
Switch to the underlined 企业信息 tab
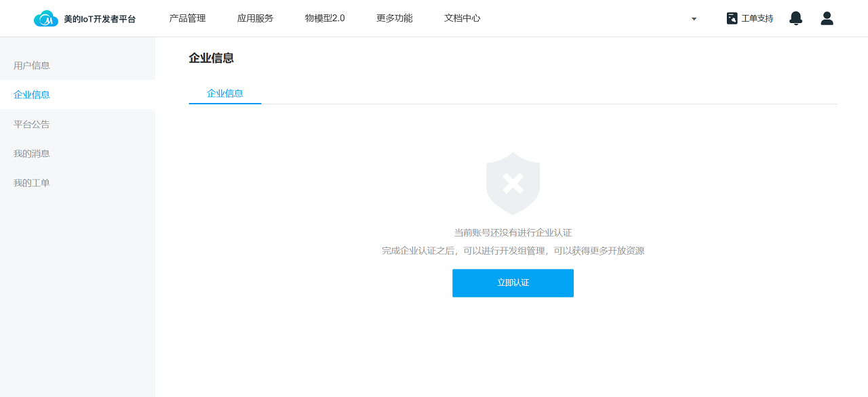[x=224, y=93]
